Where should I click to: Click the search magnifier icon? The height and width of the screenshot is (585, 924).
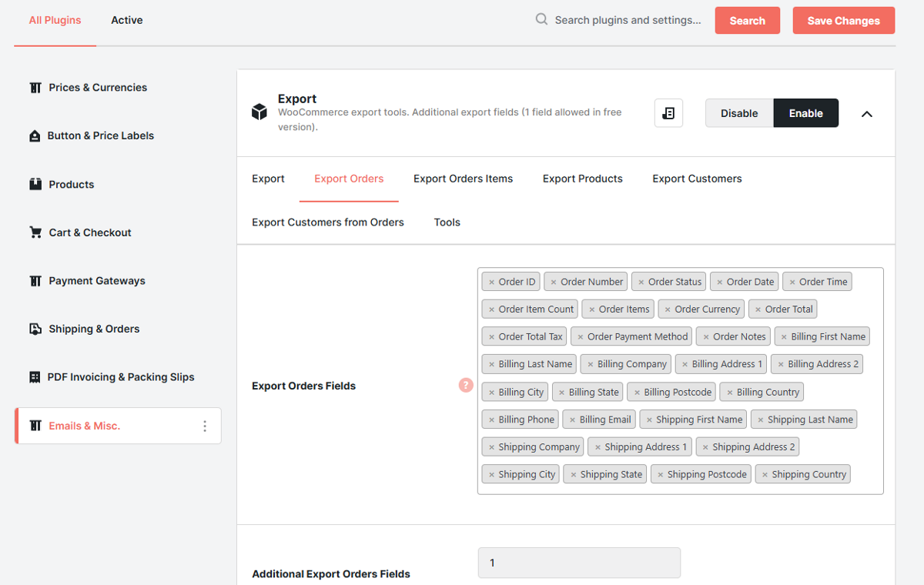click(542, 19)
